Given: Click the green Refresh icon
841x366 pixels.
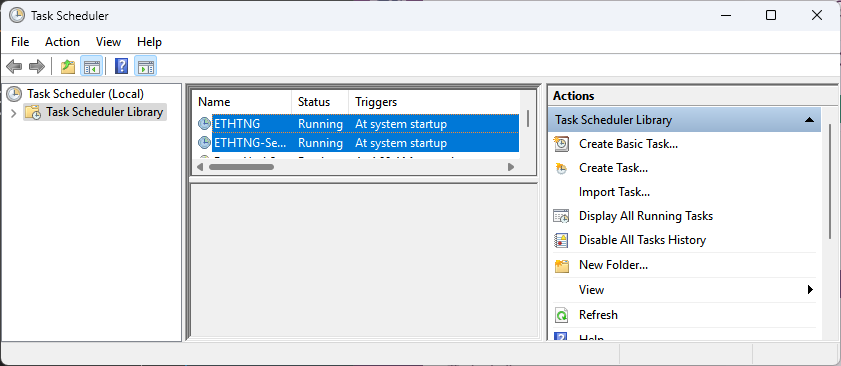Looking at the screenshot, I should [x=562, y=315].
